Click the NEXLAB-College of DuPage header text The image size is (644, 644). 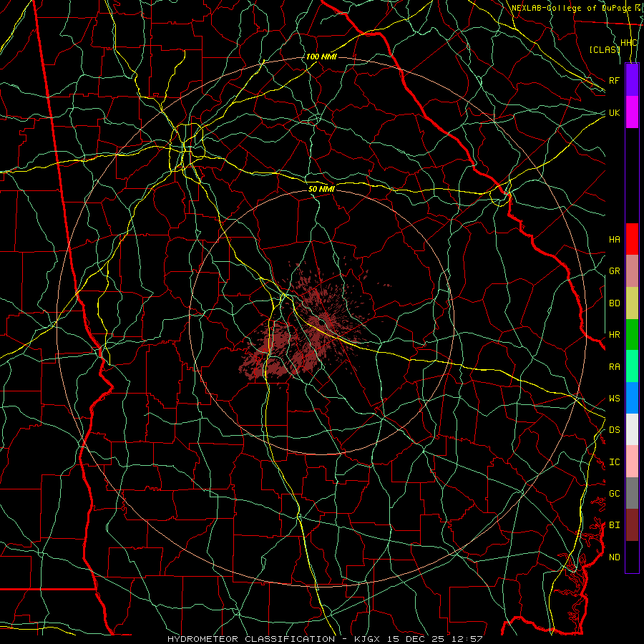click(570, 8)
